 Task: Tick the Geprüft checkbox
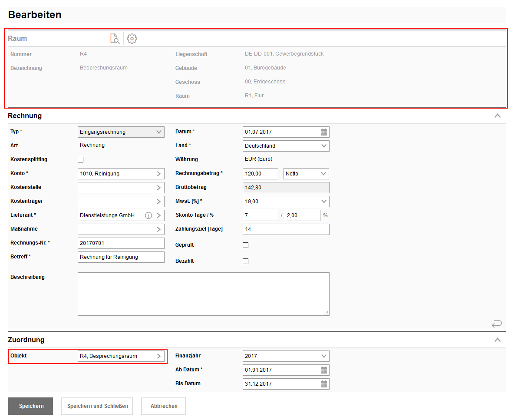pyautogui.click(x=245, y=245)
